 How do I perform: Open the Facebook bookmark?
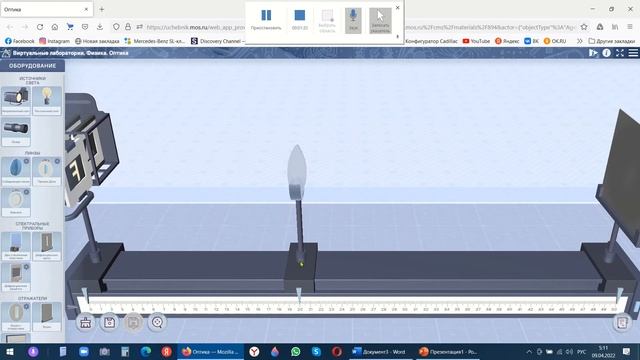20,41
